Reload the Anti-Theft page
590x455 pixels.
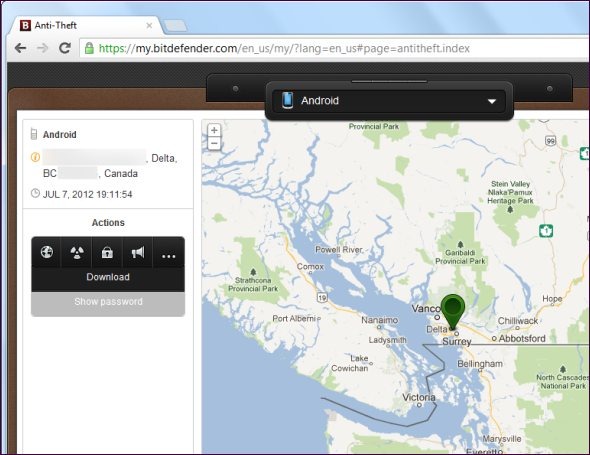pyautogui.click(x=65, y=48)
